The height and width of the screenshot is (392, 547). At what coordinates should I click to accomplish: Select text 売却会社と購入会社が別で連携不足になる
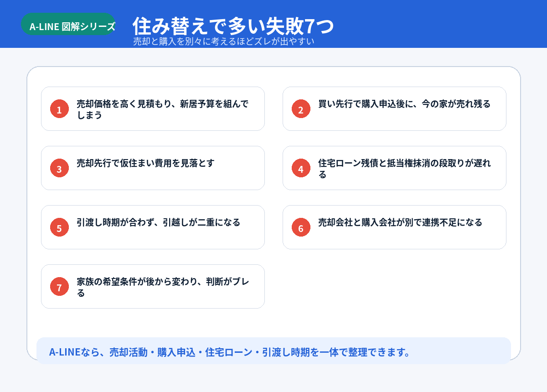pyautogui.click(x=400, y=222)
